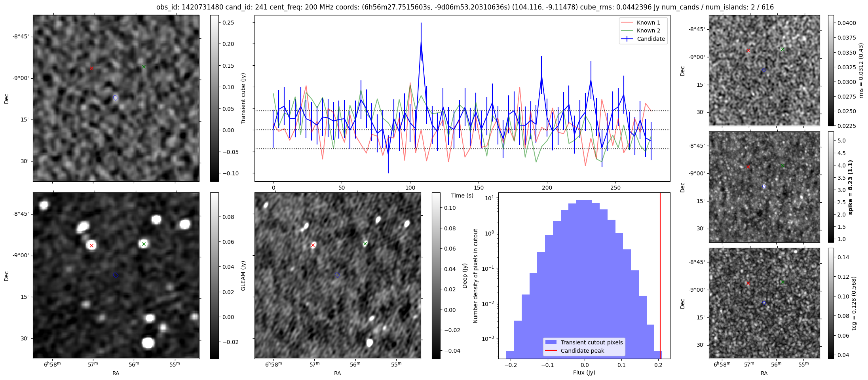This screenshot has height=380, width=868.
Task: Select blue diamond candidate marker in transient cube image
Action: [116, 98]
